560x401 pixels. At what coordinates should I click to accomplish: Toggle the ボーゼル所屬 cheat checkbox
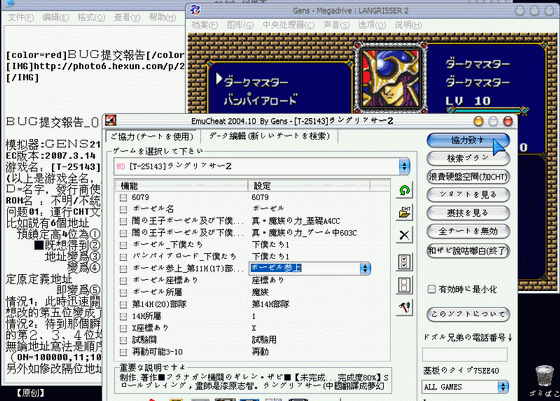coord(123,293)
